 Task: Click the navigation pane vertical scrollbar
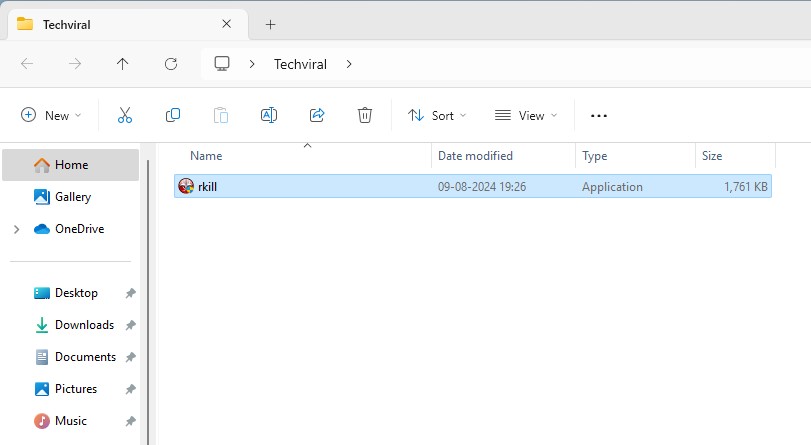coord(148,302)
